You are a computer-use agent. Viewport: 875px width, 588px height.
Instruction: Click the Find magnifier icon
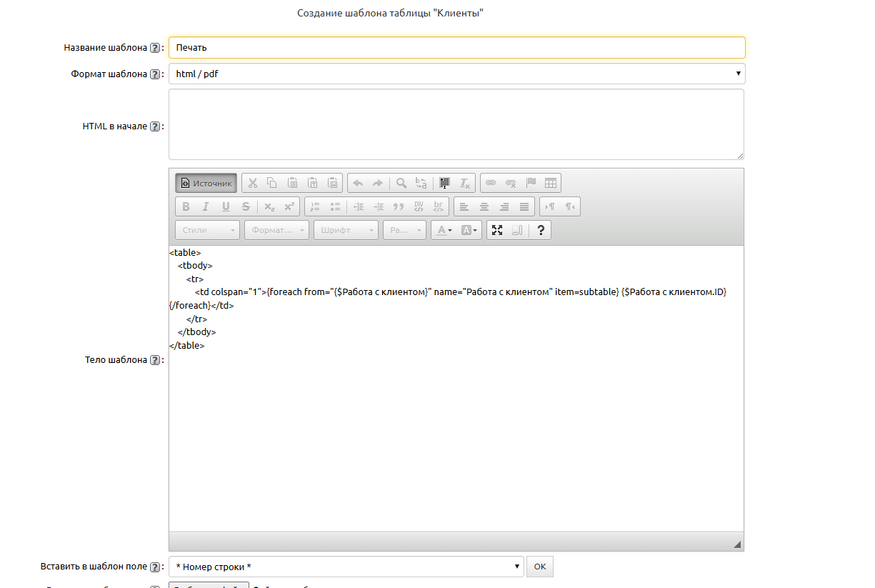coord(401,183)
